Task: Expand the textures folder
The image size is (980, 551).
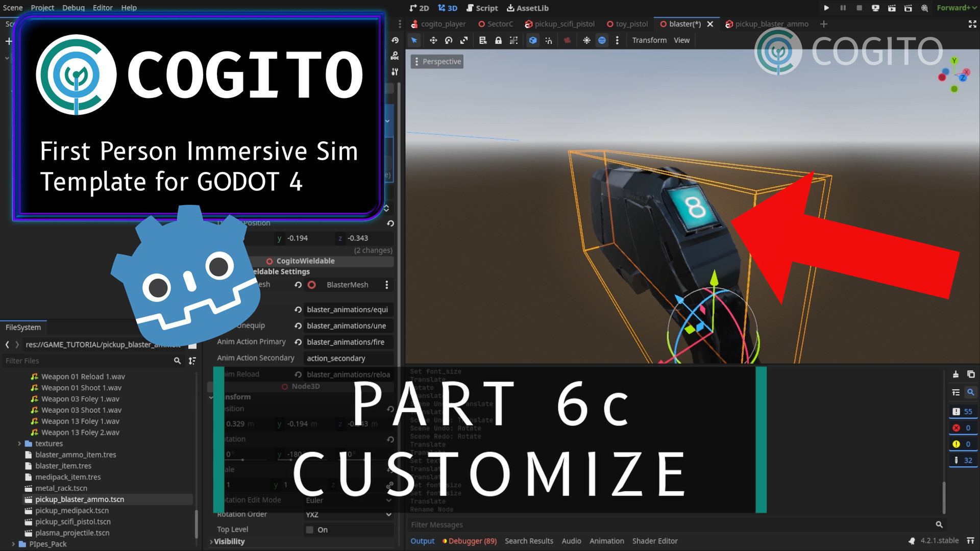Action: pyautogui.click(x=19, y=444)
